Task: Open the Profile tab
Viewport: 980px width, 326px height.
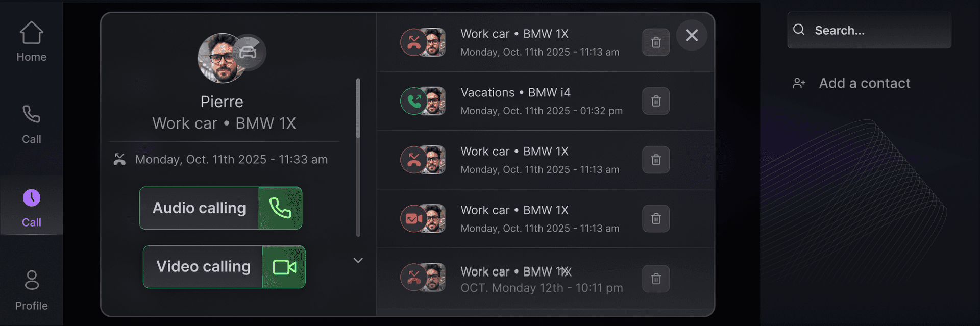Action: point(31,290)
